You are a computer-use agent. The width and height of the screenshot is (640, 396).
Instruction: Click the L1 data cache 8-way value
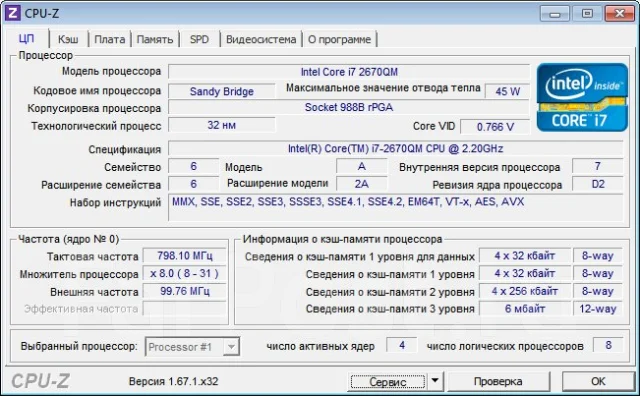click(598, 256)
